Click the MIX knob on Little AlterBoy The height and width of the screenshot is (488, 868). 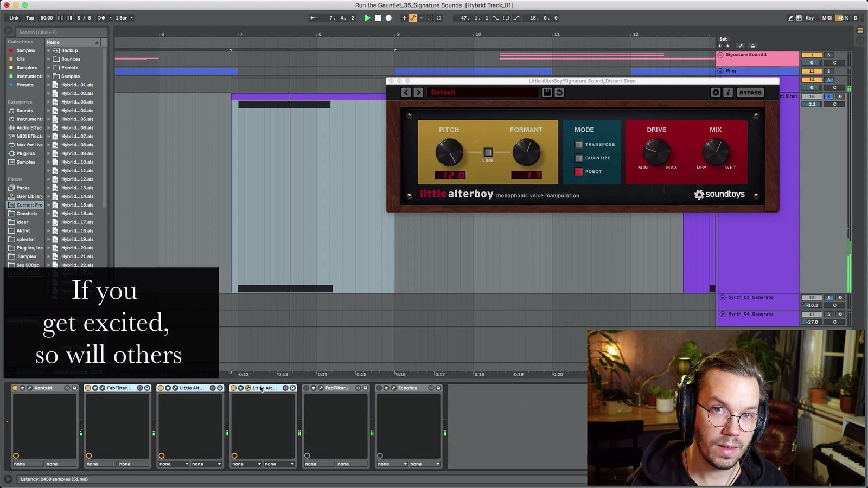(x=716, y=152)
